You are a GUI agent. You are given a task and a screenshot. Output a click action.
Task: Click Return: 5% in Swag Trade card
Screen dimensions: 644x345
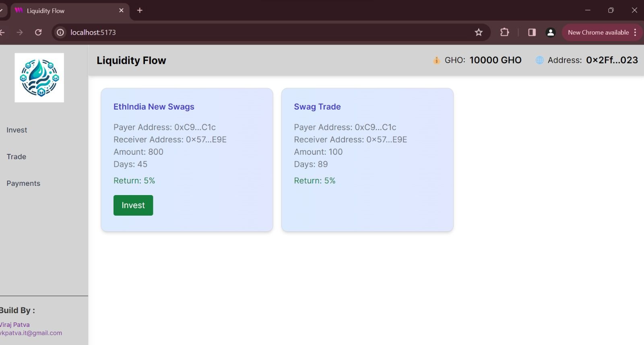coord(315,181)
